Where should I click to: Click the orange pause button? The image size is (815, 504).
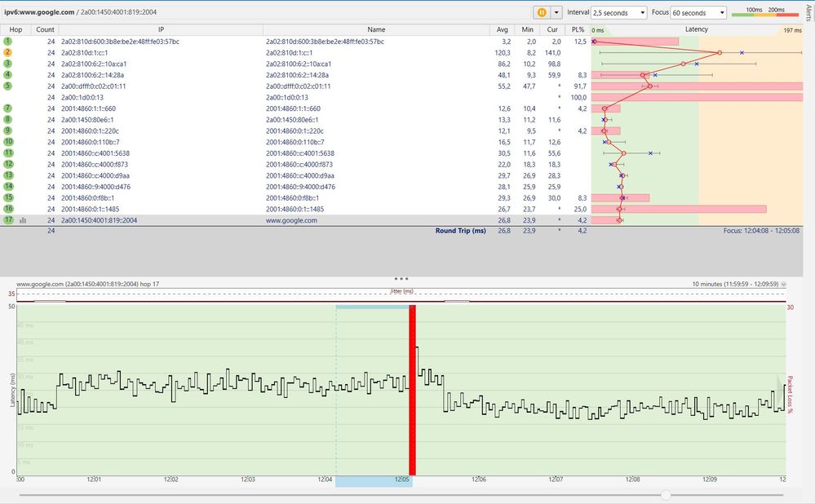point(542,12)
